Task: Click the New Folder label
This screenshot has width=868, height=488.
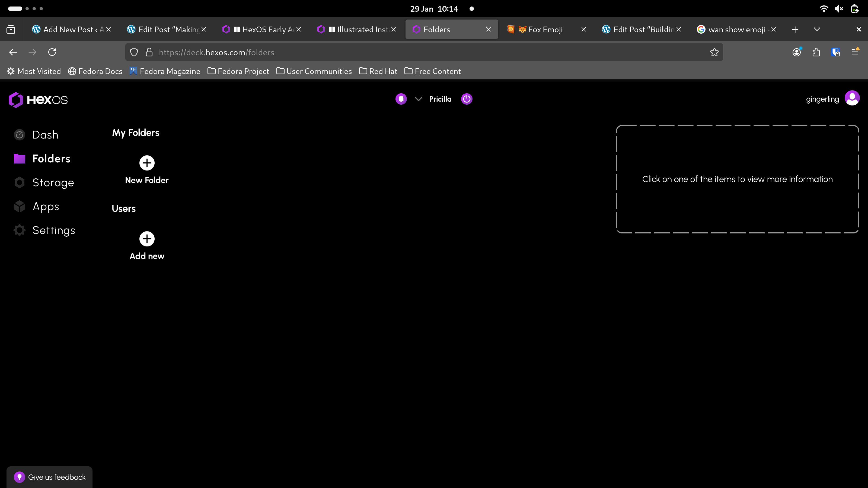Action: 147,180
